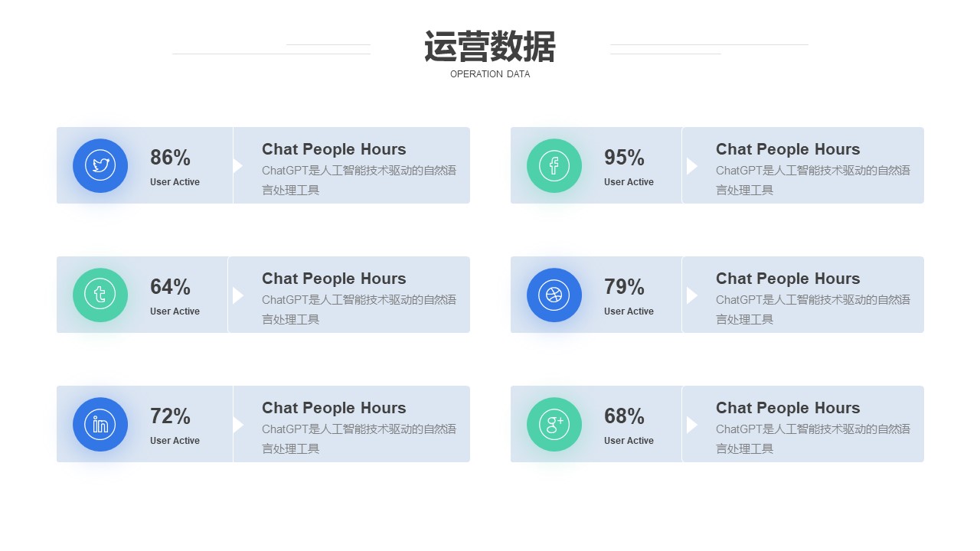Click the green Tumblr icon
The height and width of the screenshot is (551, 980).
click(100, 295)
